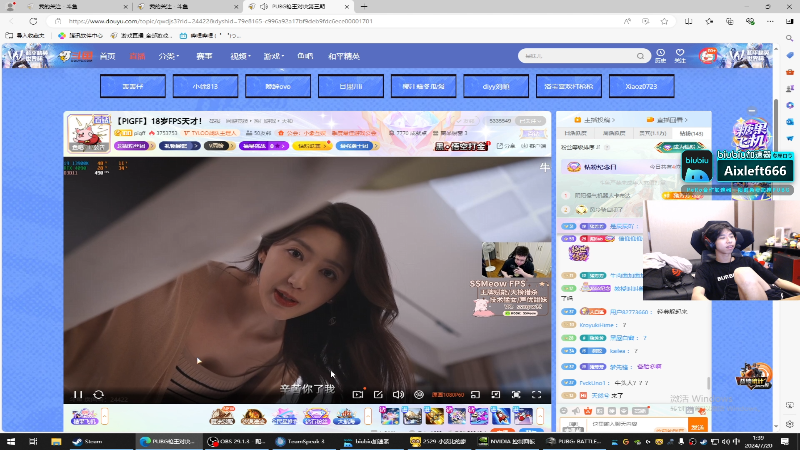Expand the 分类 dropdown menu
The height and width of the screenshot is (450, 800).
click(x=168, y=56)
